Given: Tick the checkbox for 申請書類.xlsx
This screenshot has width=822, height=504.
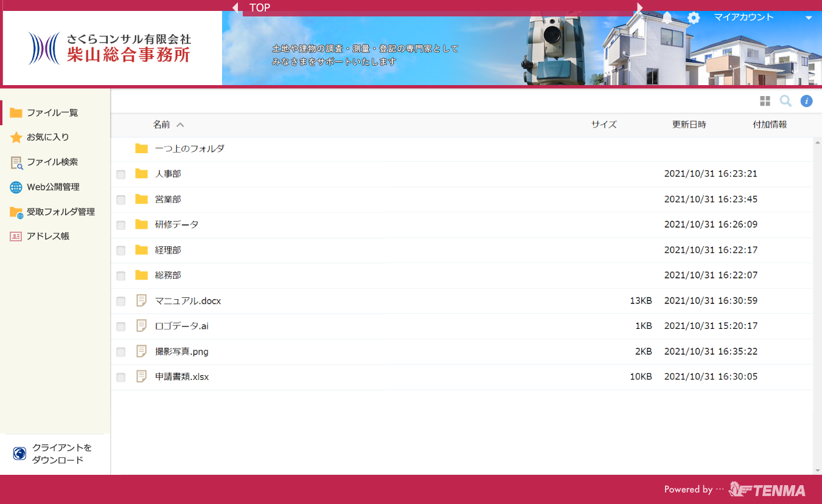Looking at the screenshot, I should [x=121, y=378].
